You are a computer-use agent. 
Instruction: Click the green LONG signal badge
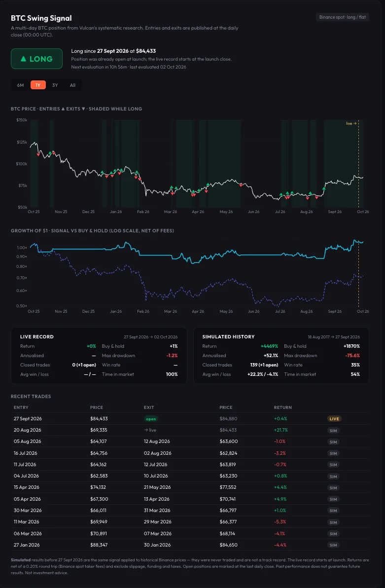37,59
